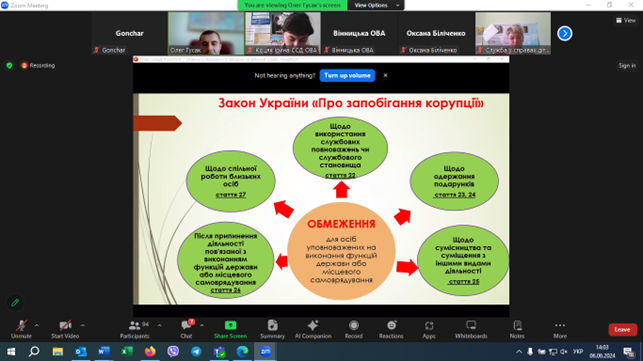
Task: Open File Explorer from taskbar
Action: (x=57, y=352)
